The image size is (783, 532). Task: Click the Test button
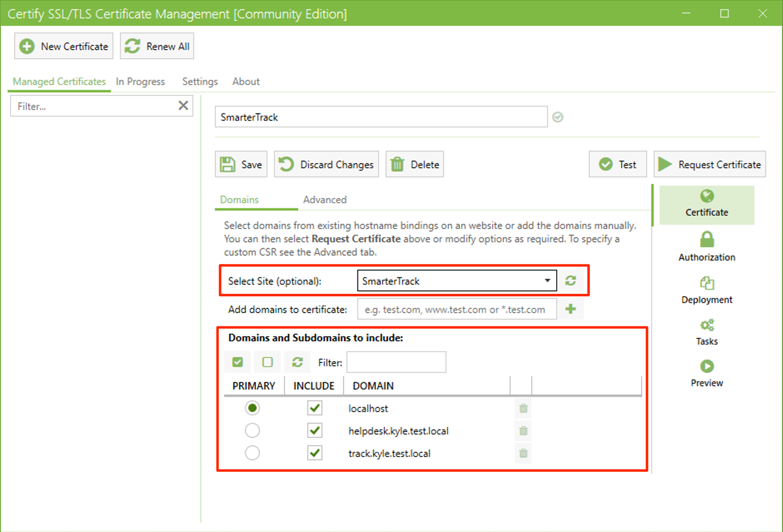pos(618,164)
